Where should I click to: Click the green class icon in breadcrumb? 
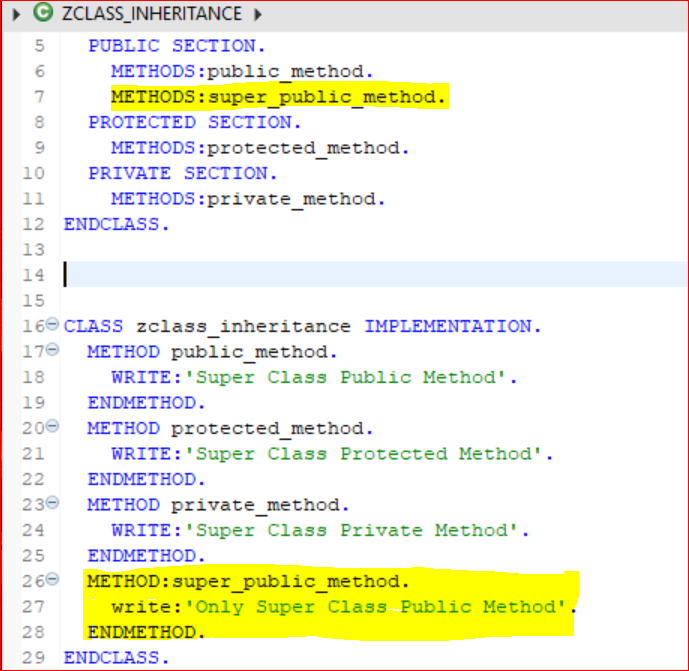[x=43, y=13]
